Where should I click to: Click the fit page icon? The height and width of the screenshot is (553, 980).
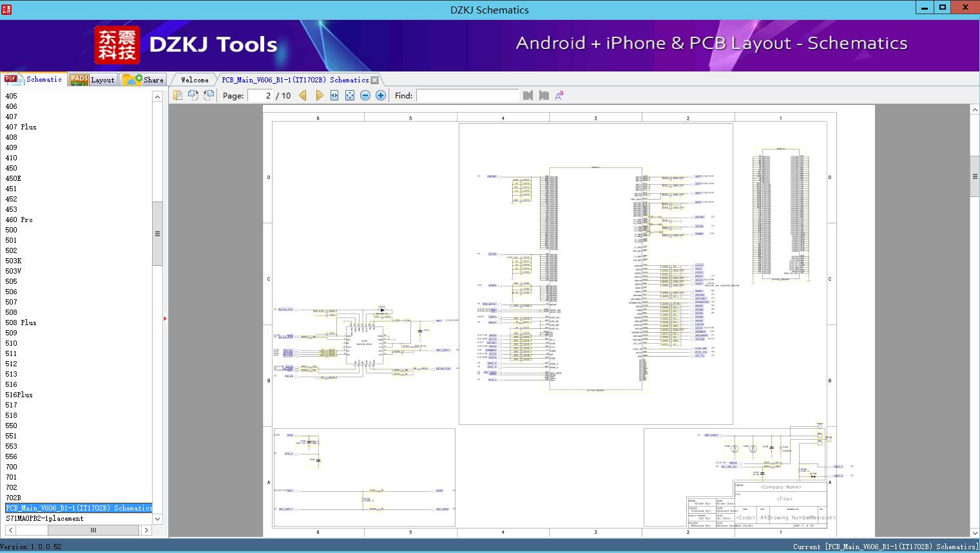tap(350, 95)
